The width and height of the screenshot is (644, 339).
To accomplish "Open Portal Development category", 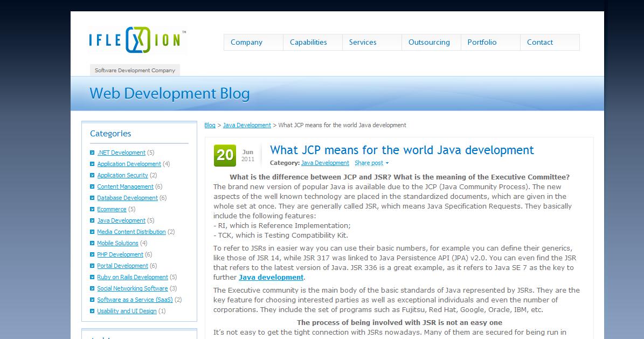I will [x=123, y=266].
